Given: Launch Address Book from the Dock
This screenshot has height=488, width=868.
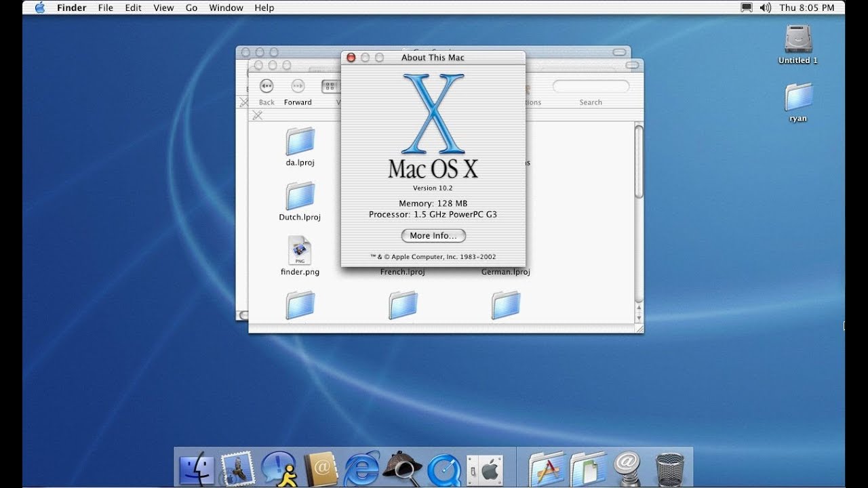Looking at the screenshot, I should (x=321, y=468).
